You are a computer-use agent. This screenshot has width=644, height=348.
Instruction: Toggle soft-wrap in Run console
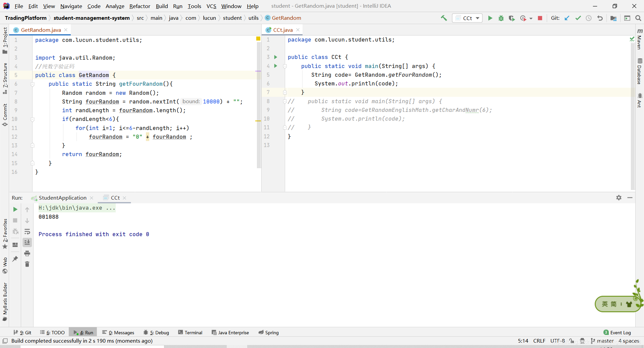pos(27,231)
